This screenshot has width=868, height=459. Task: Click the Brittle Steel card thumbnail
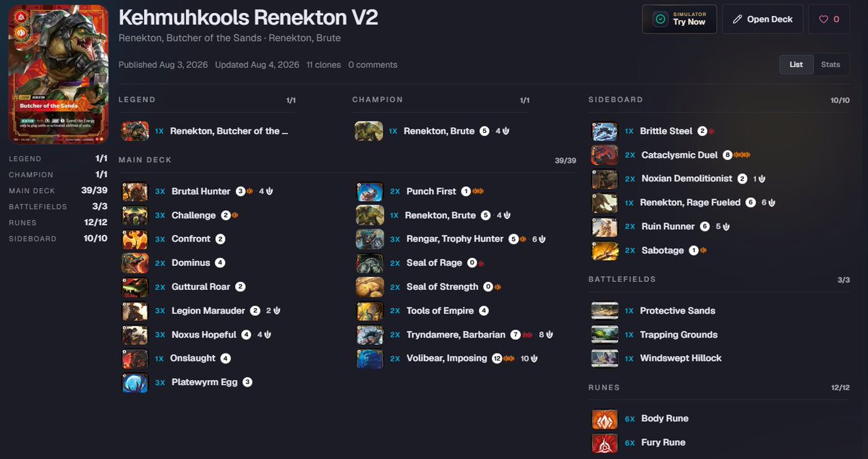pos(605,132)
